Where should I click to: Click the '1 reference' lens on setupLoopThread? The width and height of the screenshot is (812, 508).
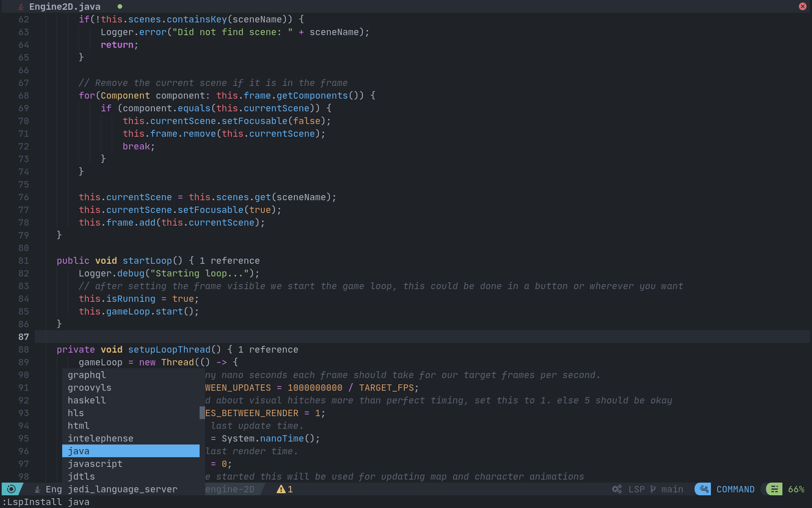point(268,350)
